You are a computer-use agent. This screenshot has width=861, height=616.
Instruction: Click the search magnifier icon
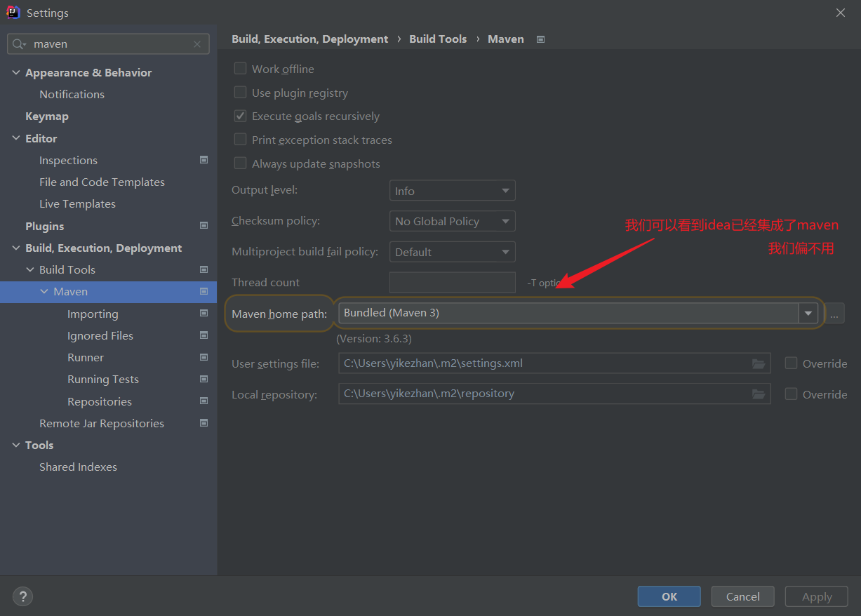[19, 44]
